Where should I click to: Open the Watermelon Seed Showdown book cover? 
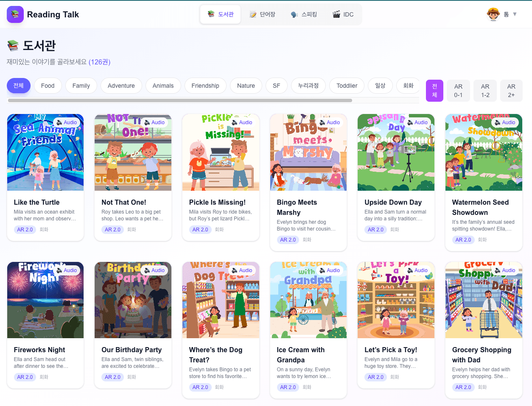[x=483, y=153]
